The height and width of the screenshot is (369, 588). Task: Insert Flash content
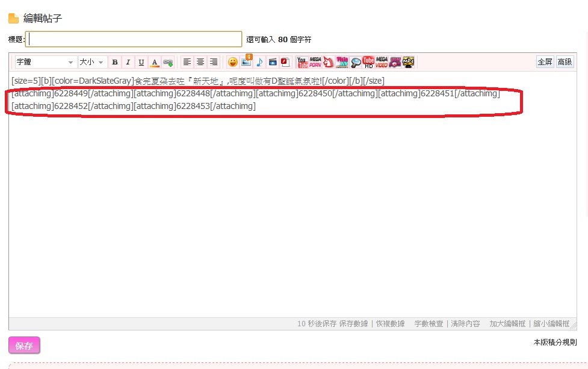285,62
